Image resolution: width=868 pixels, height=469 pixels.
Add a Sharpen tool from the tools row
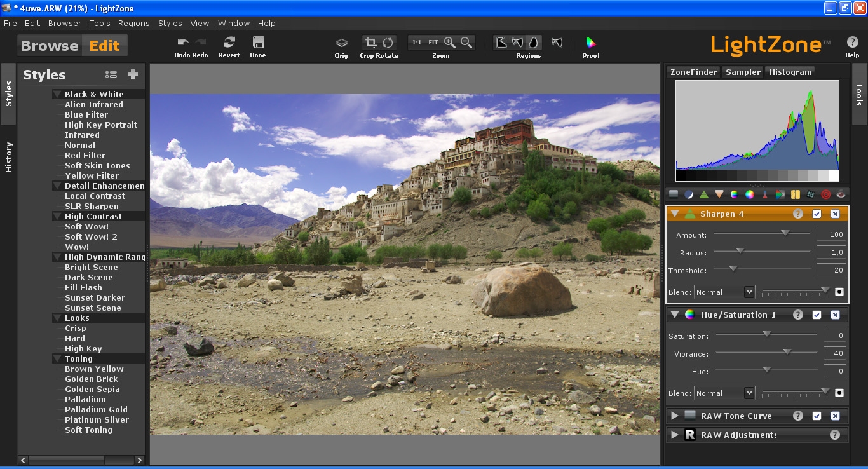(x=704, y=194)
